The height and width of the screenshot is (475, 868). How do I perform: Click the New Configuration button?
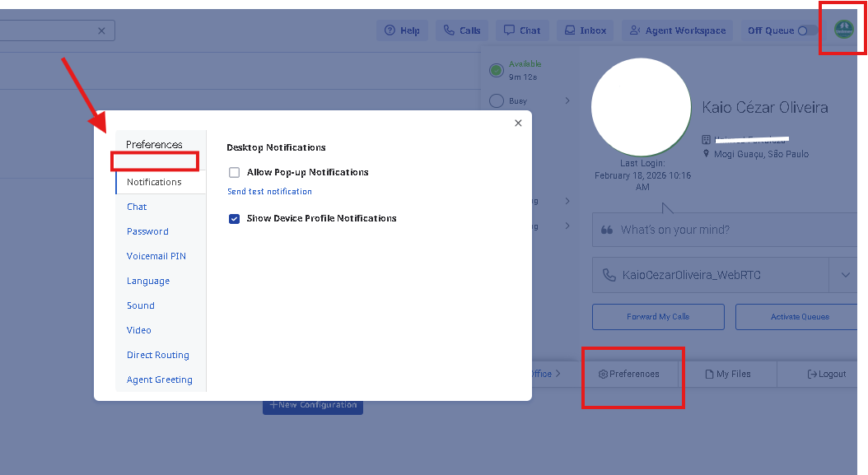(313, 406)
